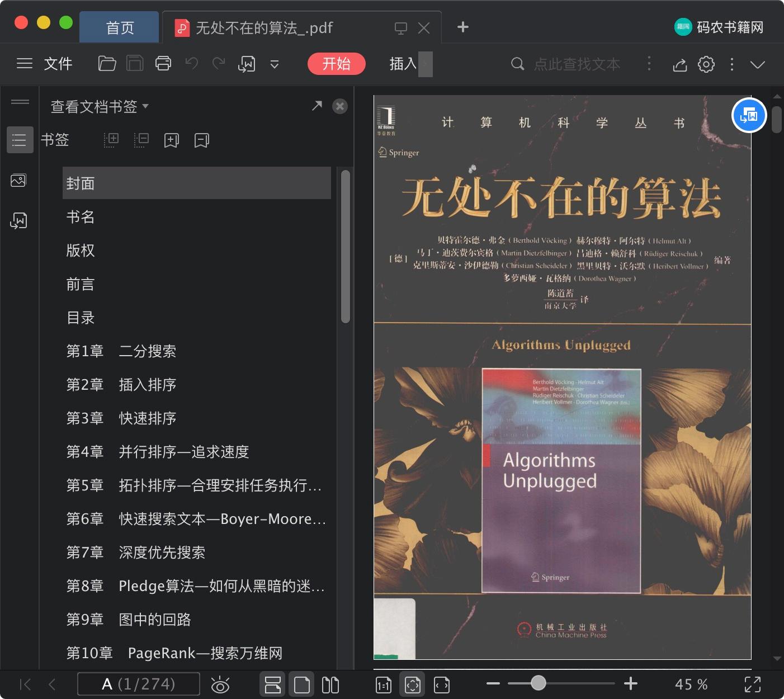This screenshot has width=784, height=699.
Task: Go to 第1章 二分搜索 bookmark
Action: click(x=197, y=351)
